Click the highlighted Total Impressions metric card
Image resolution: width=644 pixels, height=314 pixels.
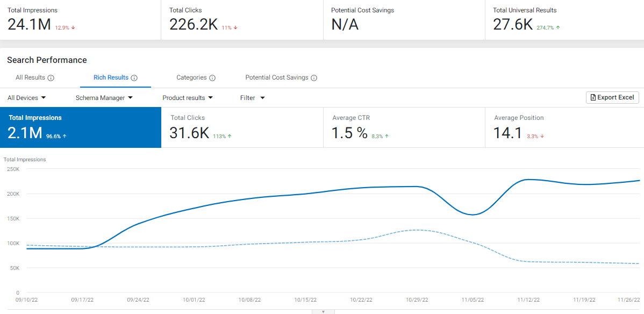coord(81,127)
